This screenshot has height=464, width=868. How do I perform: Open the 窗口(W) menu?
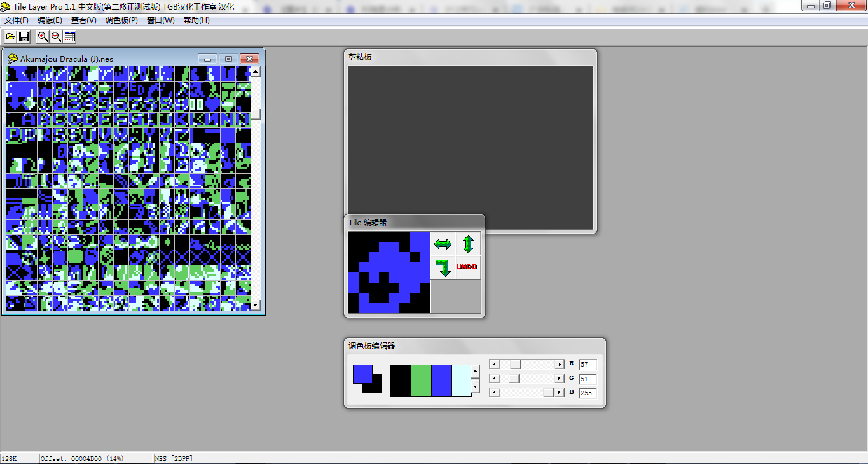coord(160,20)
